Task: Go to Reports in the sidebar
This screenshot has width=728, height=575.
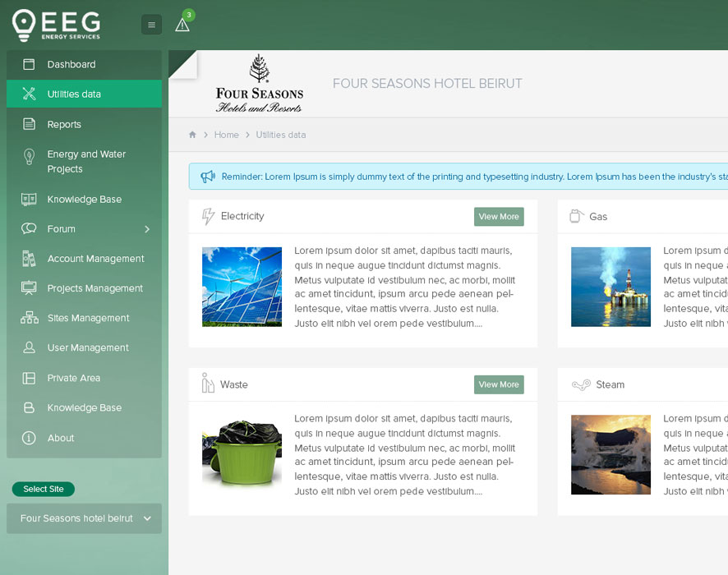Action: pos(84,124)
